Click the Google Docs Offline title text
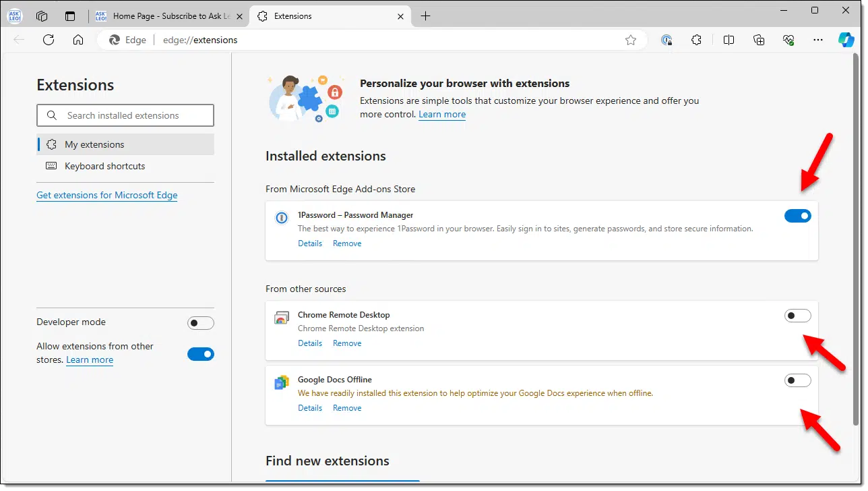This screenshot has width=868, height=491. click(x=335, y=380)
